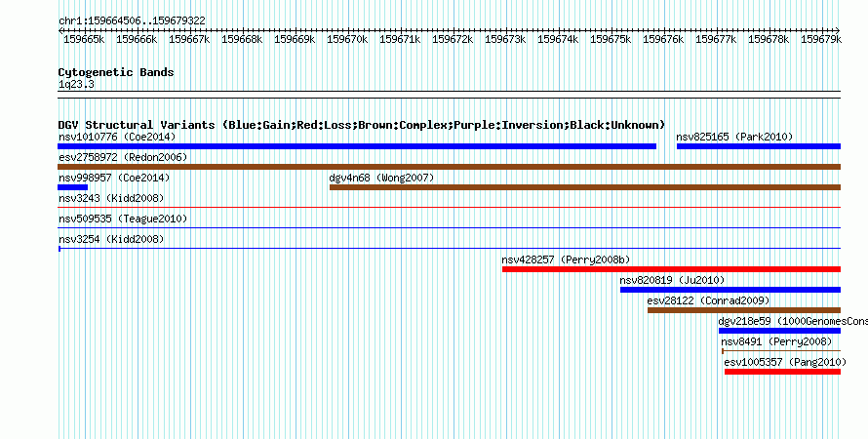Open the nsv8491 (Perry2008) label
This screenshot has width=868, height=439.
(776, 341)
